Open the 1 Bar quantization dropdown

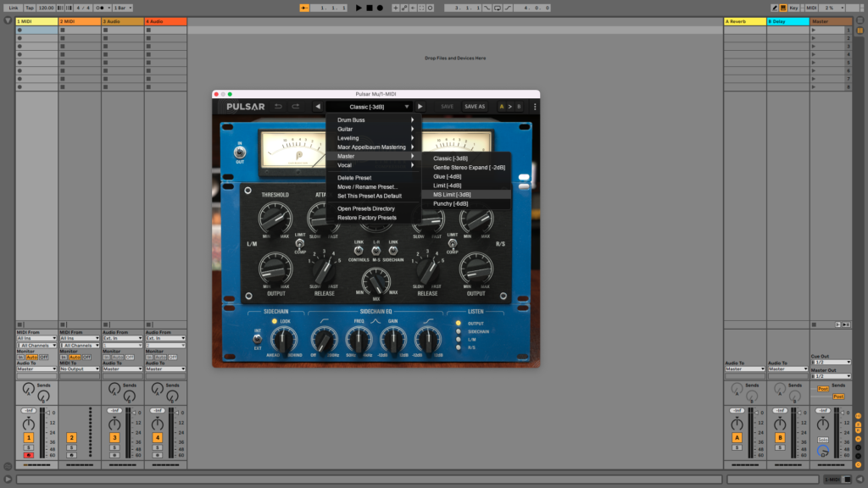123,8
